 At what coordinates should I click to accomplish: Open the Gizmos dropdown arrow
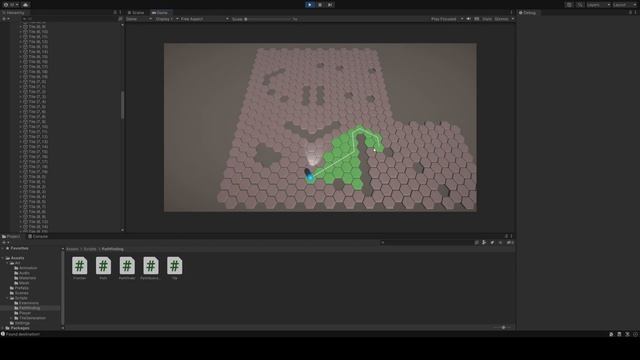(513, 19)
